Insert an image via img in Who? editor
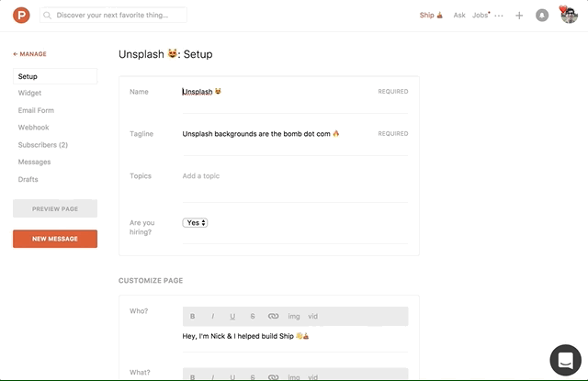The width and height of the screenshot is (588, 381). click(294, 316)
